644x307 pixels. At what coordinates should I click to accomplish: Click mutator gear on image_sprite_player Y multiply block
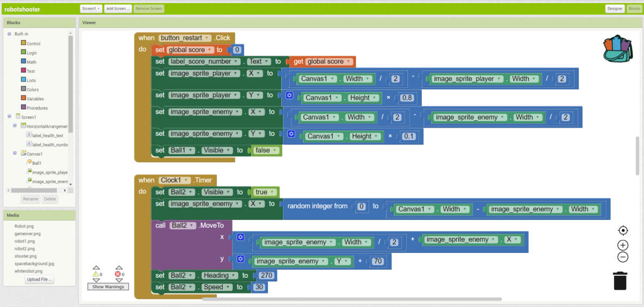tap(289, 96)
